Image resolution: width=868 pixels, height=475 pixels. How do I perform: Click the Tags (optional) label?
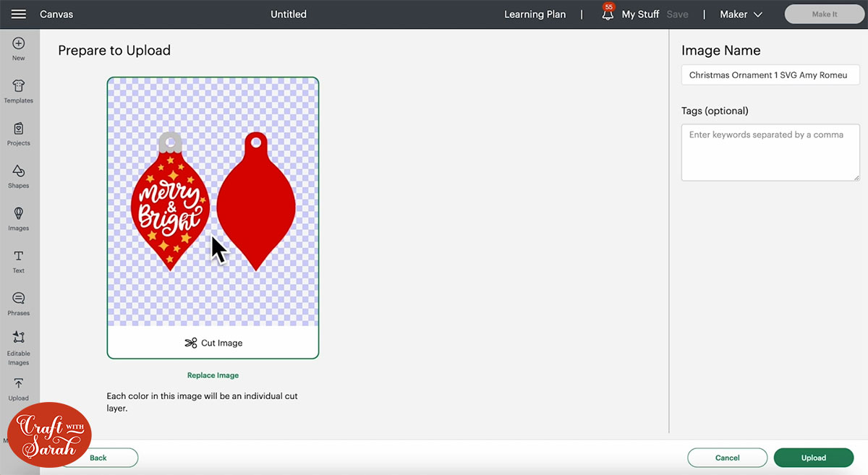(715, 111)
